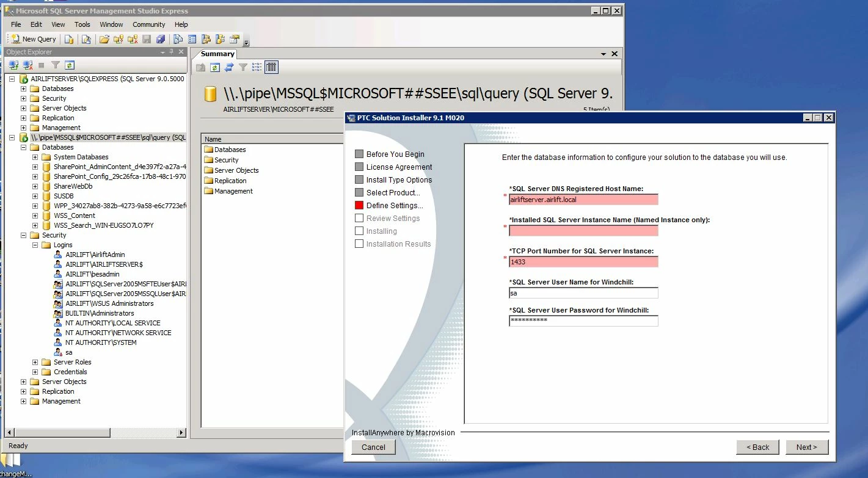Refresh Object Explorer using its toolbar icon

click(70, 65)
